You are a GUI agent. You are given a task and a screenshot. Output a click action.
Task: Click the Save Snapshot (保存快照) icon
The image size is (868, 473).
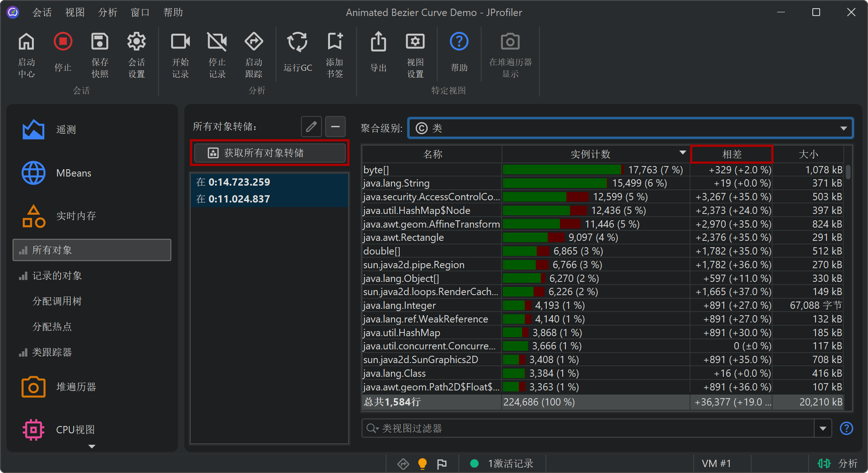[99, 42]
